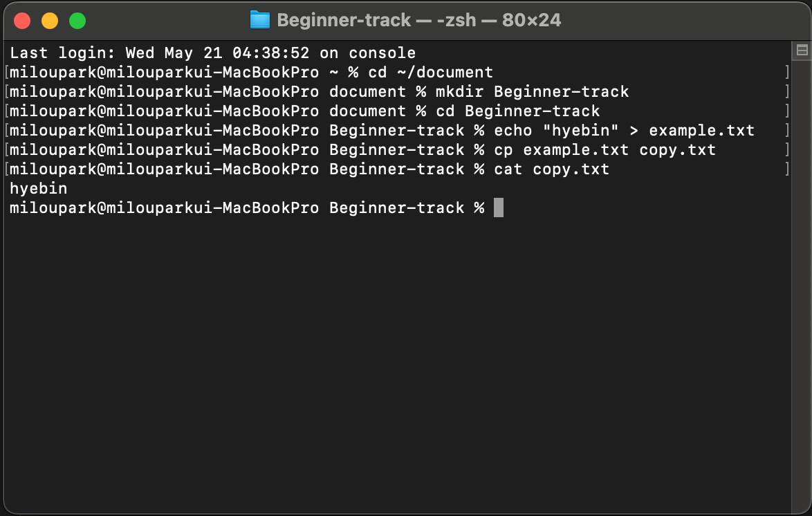Click the left bracket mark beside the mkdir line
The width and height of the screenshot is (812, 516).
click(x=6, y=91)
